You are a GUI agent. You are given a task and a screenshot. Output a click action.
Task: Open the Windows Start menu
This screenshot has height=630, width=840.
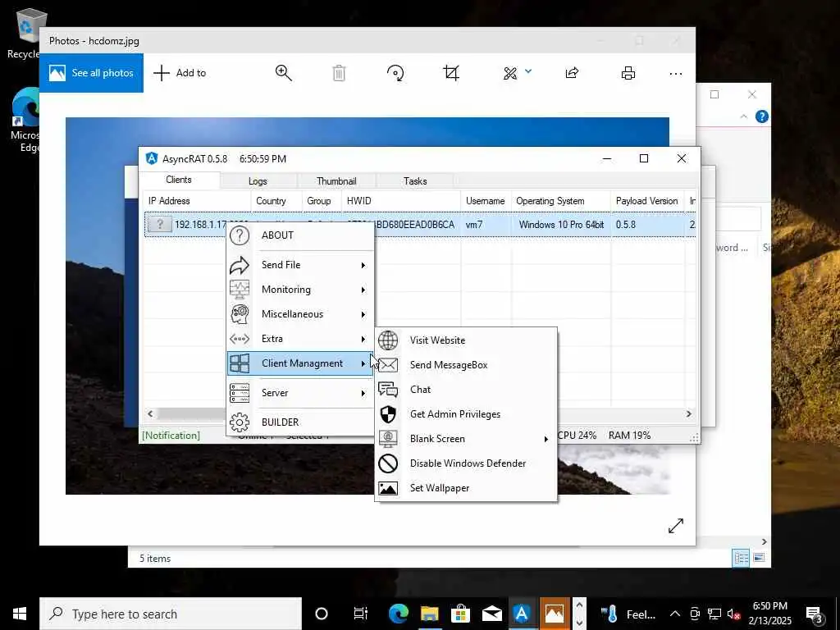click(20, 614)
